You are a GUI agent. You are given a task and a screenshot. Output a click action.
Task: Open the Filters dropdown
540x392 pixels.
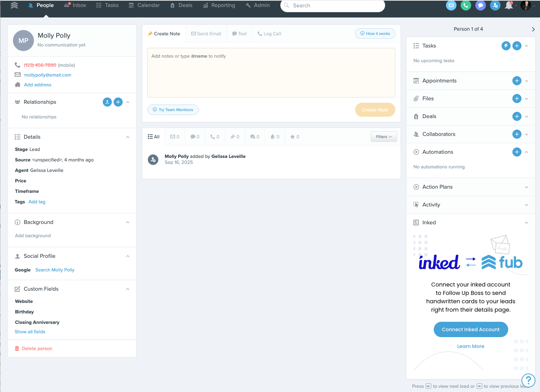point(383,137)
